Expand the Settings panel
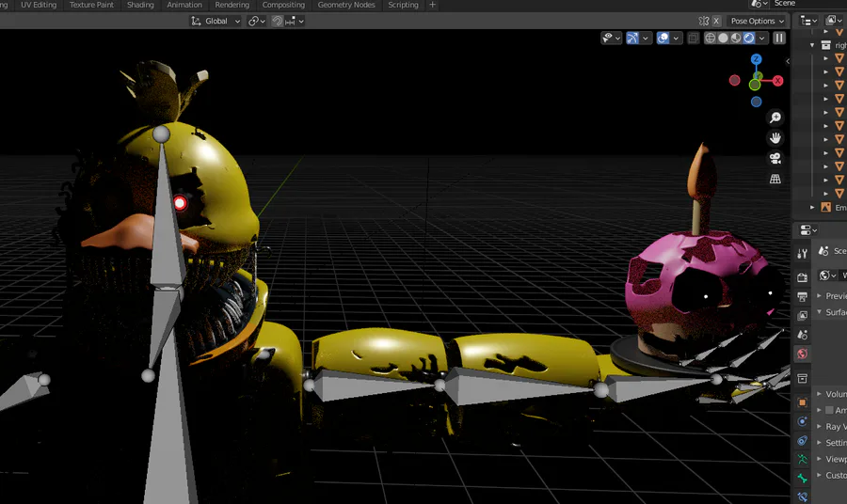 (820, 443)
